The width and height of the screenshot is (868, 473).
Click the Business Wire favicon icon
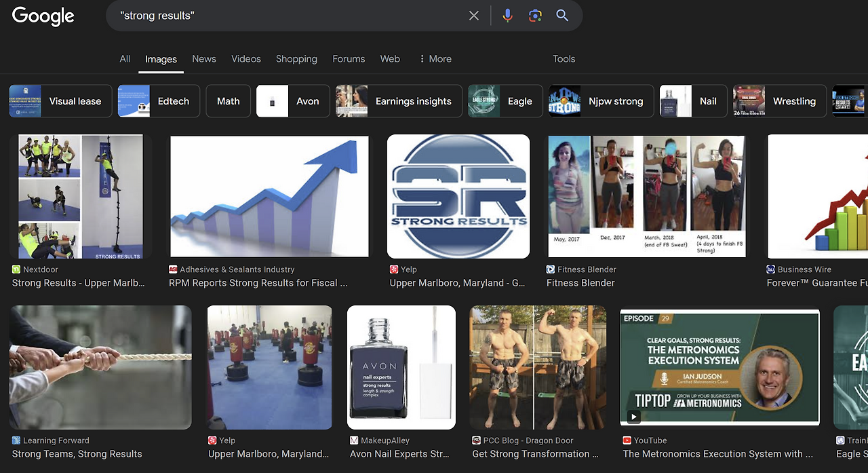[x=770, y=269]
